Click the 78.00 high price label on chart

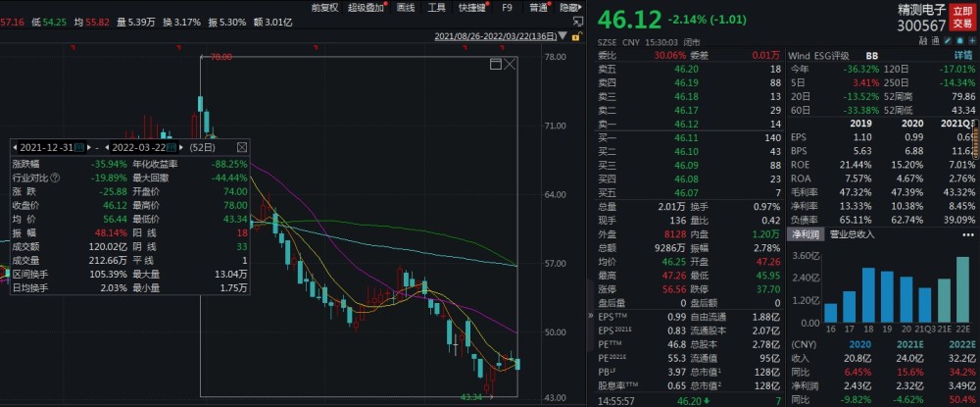221,57
